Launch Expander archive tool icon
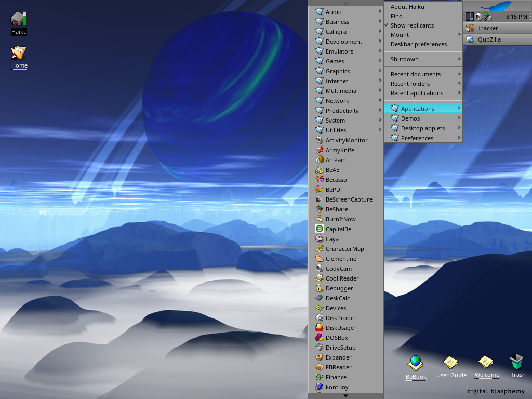This screenshot has width=532, height=399. (x=320, y=357)
